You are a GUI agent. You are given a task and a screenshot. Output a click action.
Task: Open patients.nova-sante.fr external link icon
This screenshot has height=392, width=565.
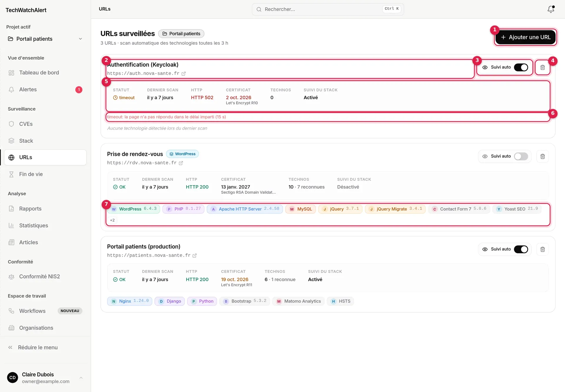pos(195,256)
